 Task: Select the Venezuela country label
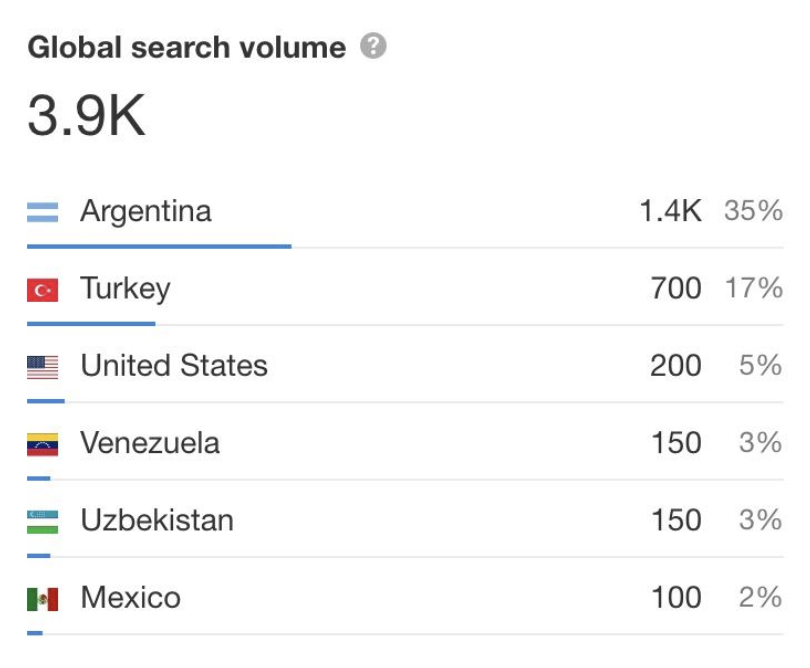point(150,443)
